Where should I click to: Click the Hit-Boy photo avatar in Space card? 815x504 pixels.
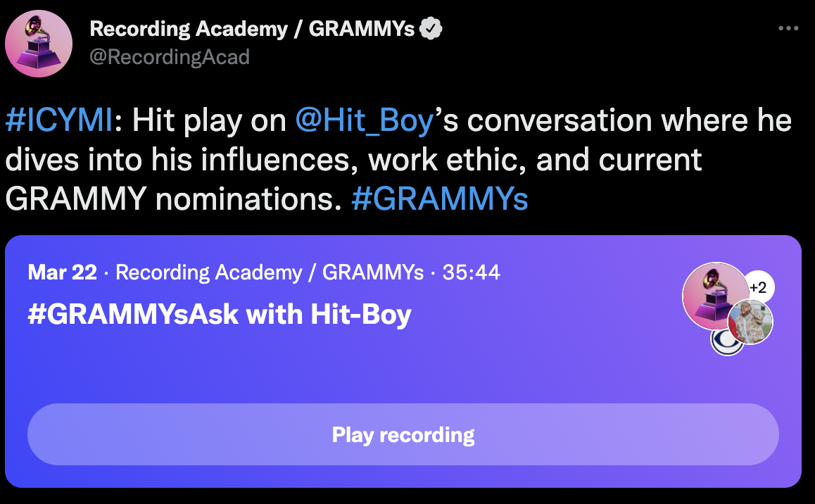tap(750, 322)
